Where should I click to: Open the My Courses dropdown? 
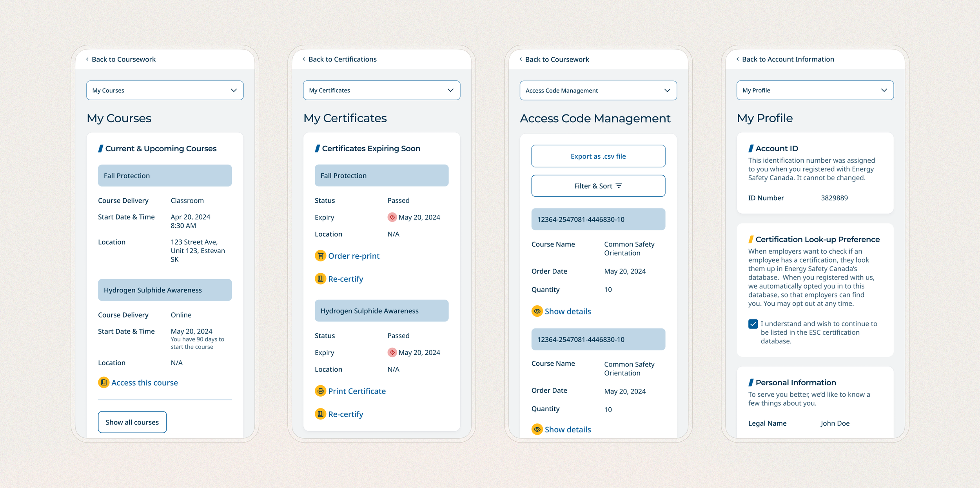pos(165,91)
